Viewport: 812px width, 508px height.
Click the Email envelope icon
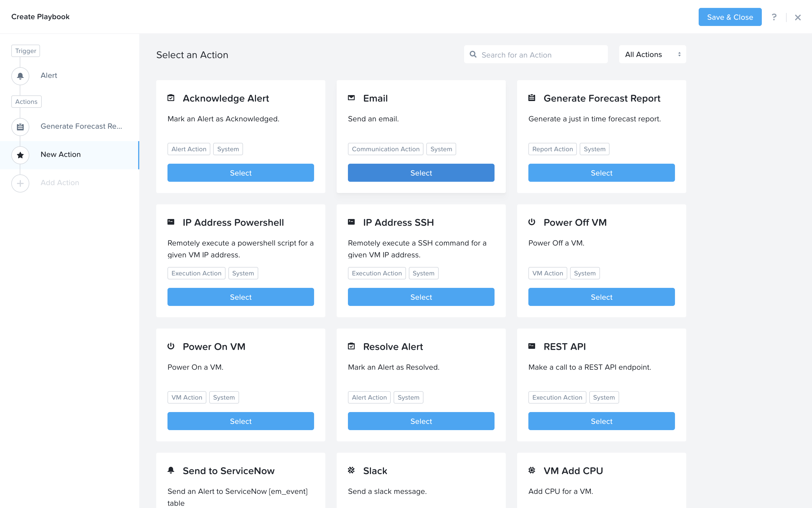tap(351, 98)
